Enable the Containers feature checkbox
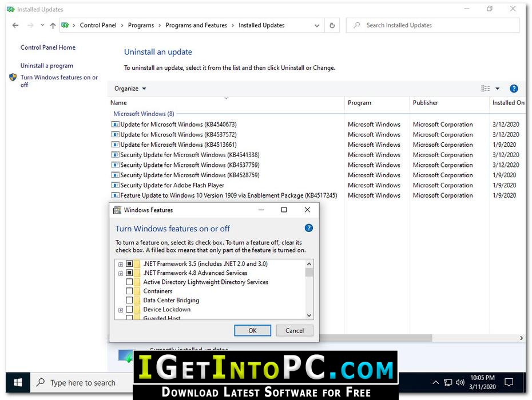The image size is (532, 400). 129,291
